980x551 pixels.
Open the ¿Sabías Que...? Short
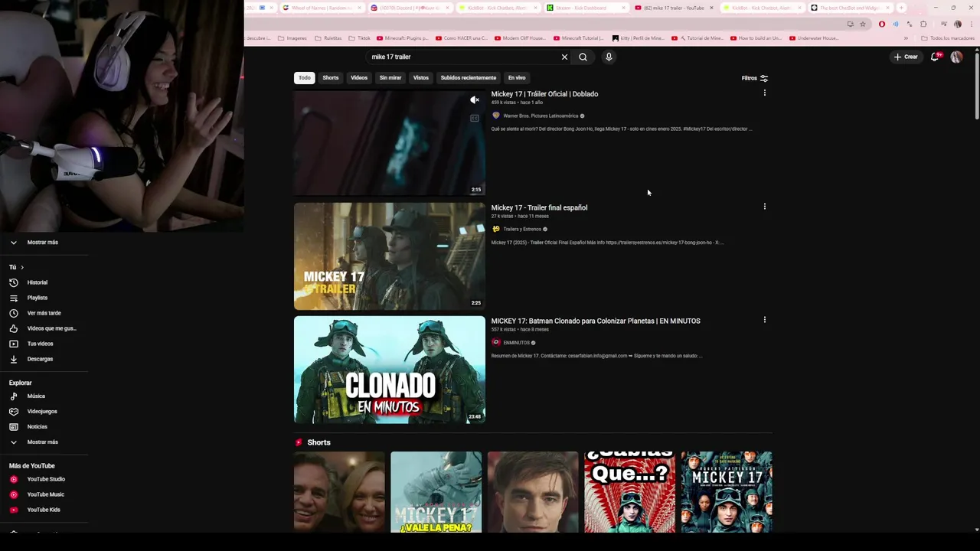(x=630, y=492)
